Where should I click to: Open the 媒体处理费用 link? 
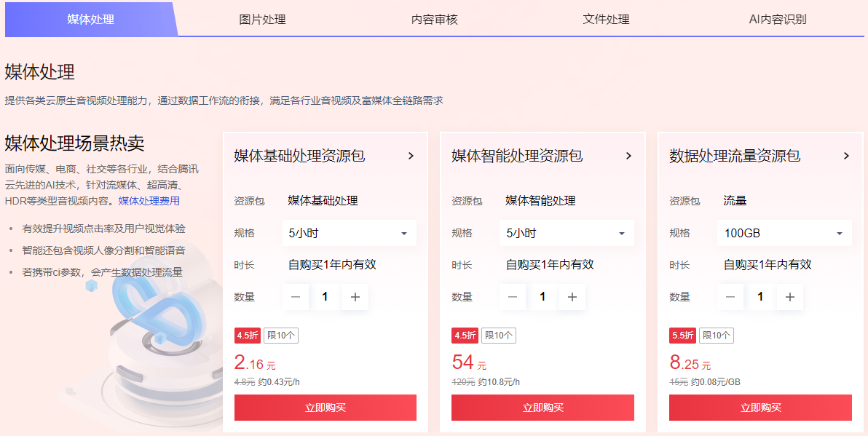click(149, 201)
